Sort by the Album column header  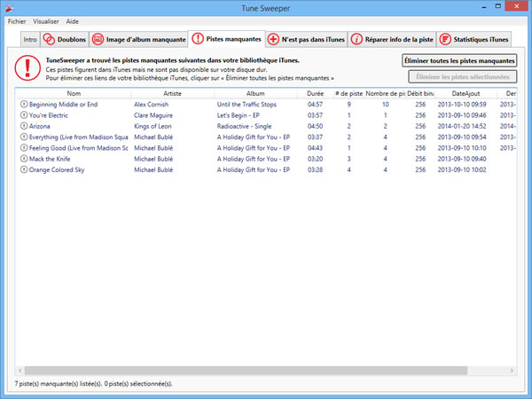click(255, 93)
